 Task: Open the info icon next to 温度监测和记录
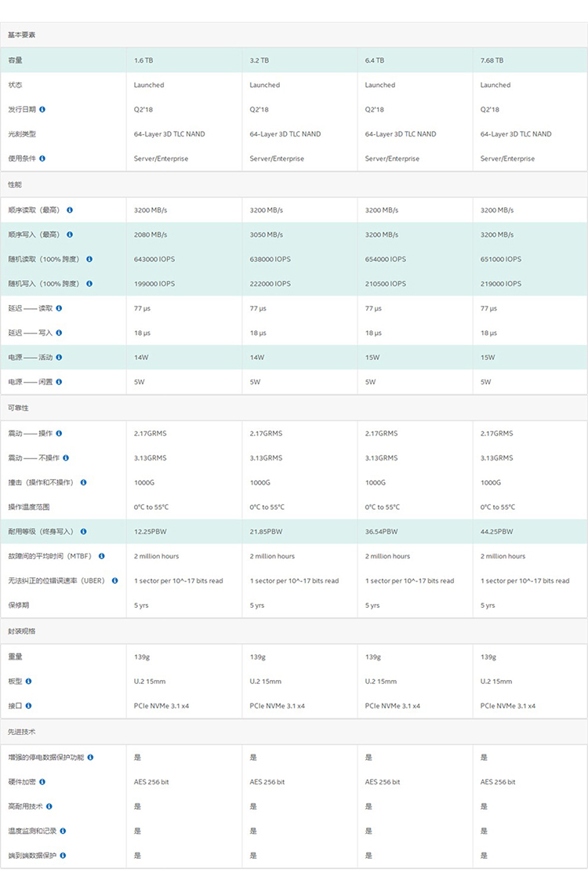63,831
